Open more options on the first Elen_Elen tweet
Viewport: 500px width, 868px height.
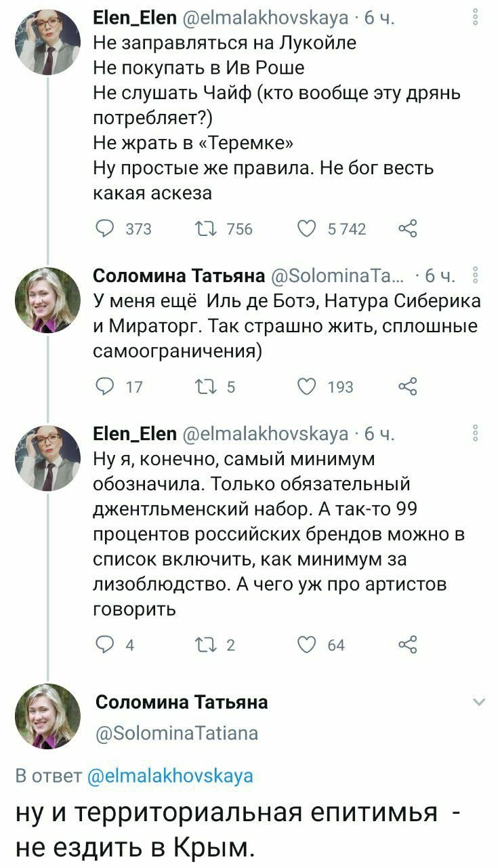point(476,17)
